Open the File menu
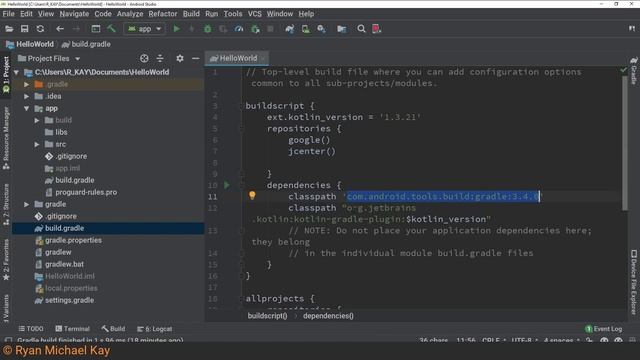 click(x=9, y=14)
